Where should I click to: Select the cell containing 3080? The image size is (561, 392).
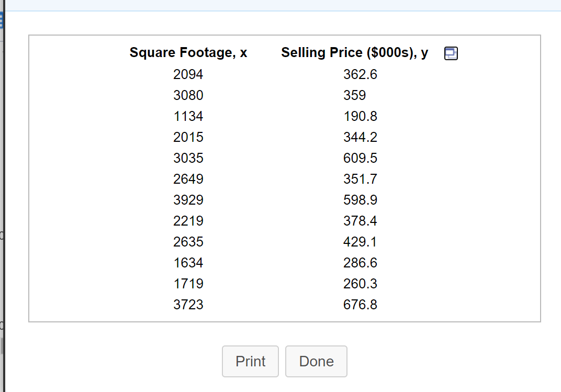(x=188, y=95)
